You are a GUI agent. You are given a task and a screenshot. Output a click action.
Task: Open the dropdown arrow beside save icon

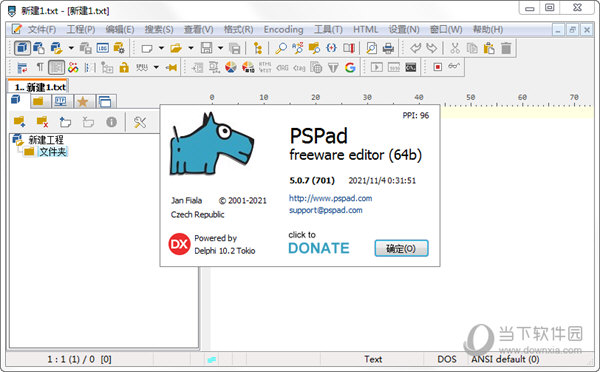[x=220, y=48]
